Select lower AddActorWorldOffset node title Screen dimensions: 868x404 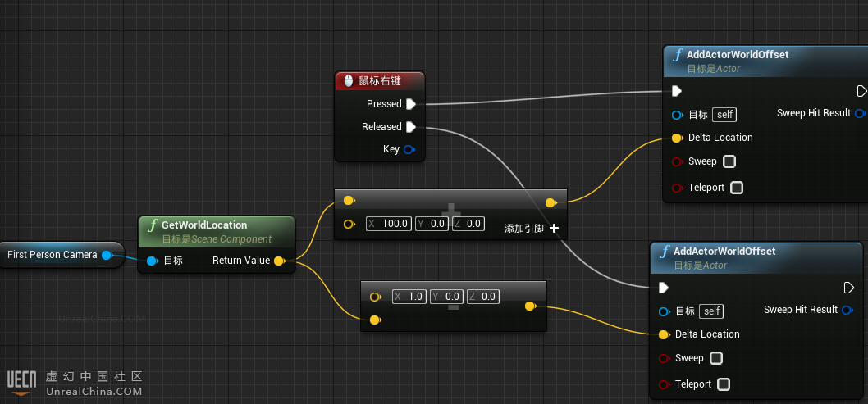724,252
